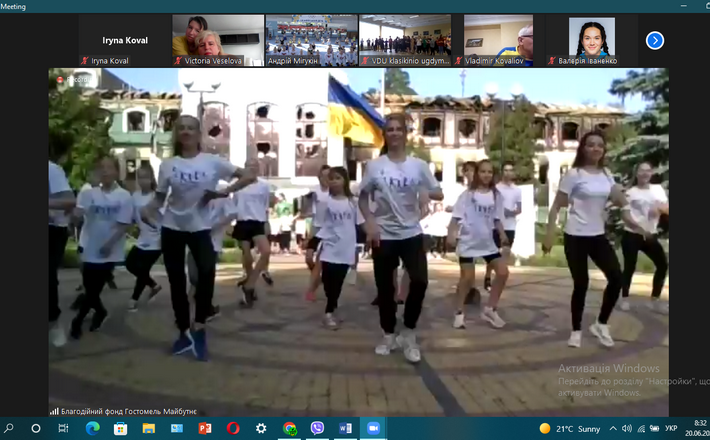Screen dimensions: 710x440
Task: Click the Валерія Іваненко participant tile
Action: pos(592,39)
